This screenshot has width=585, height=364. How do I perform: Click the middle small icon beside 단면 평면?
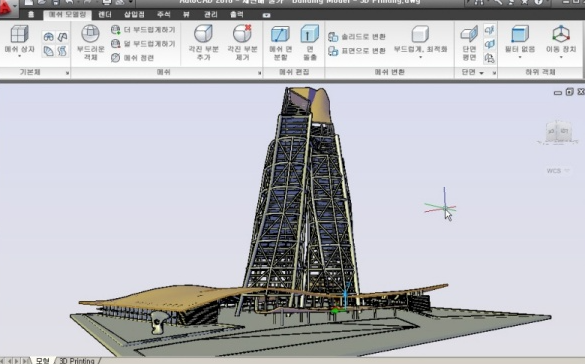click(x=489, y=44)
